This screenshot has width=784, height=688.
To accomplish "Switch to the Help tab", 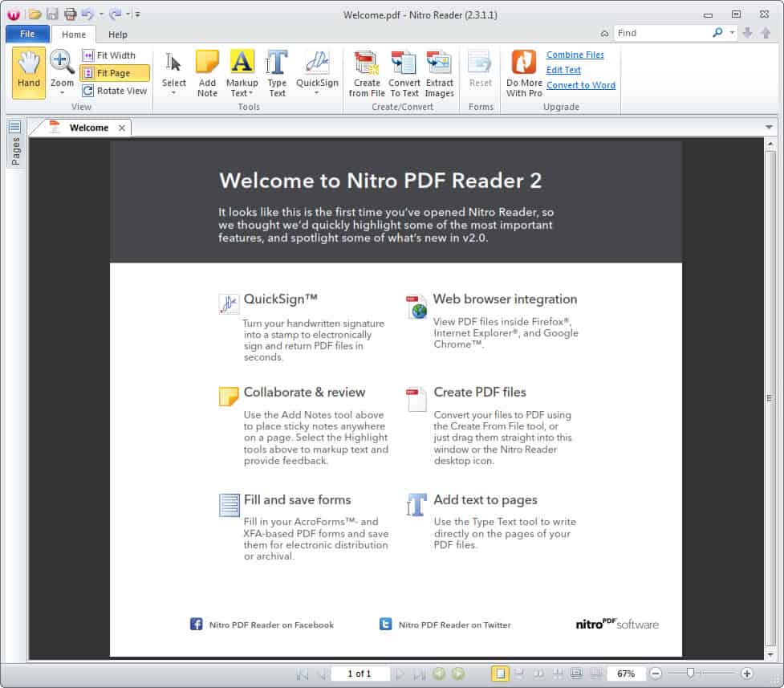I will tap(118, 35).
